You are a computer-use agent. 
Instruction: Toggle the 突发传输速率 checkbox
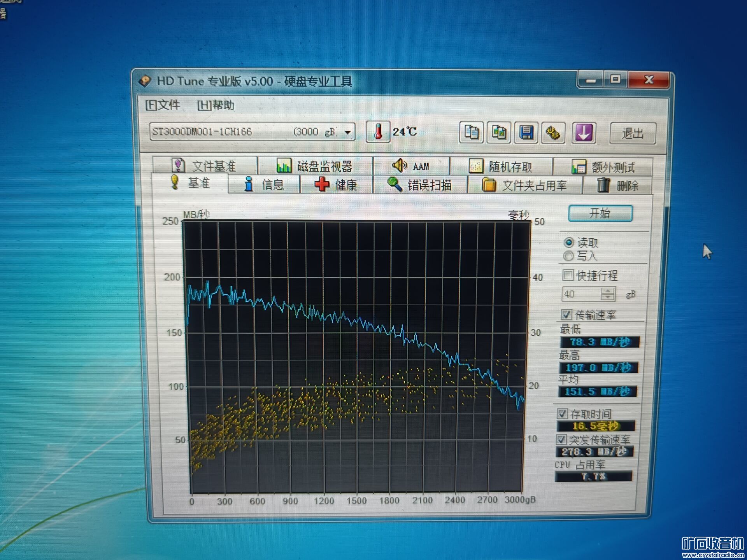(561, 439)
